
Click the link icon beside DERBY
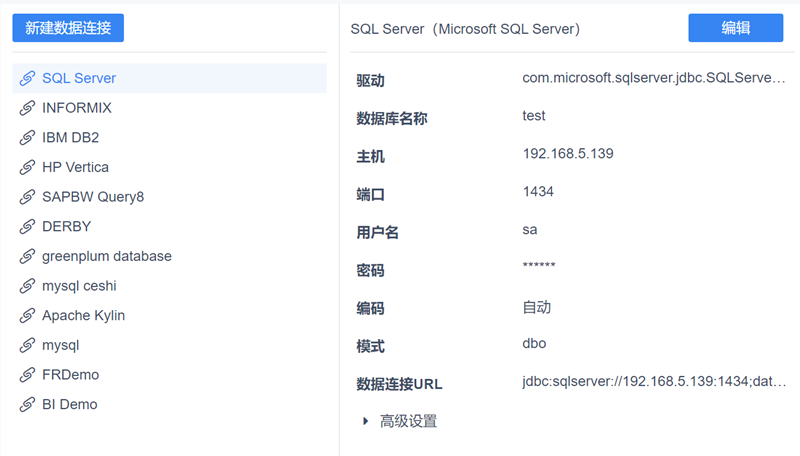(x=27, y=227)
